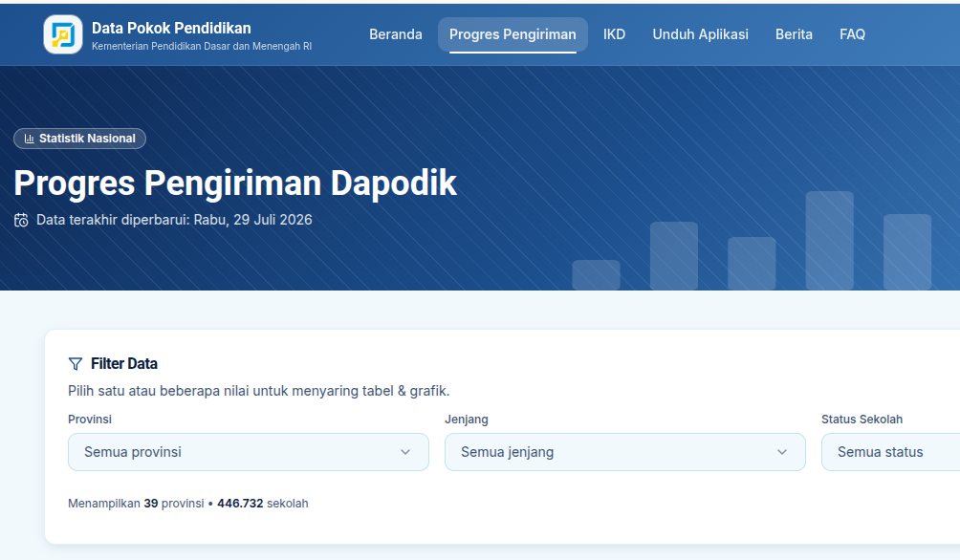
Task: Open the Berita menu item
Action: click(x=794, y=34)
